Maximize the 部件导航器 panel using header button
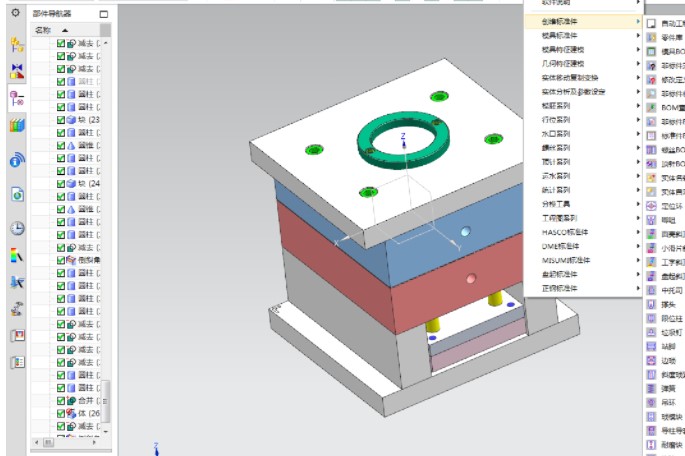Viewport: 685px width, 456px height. (104, 15)
